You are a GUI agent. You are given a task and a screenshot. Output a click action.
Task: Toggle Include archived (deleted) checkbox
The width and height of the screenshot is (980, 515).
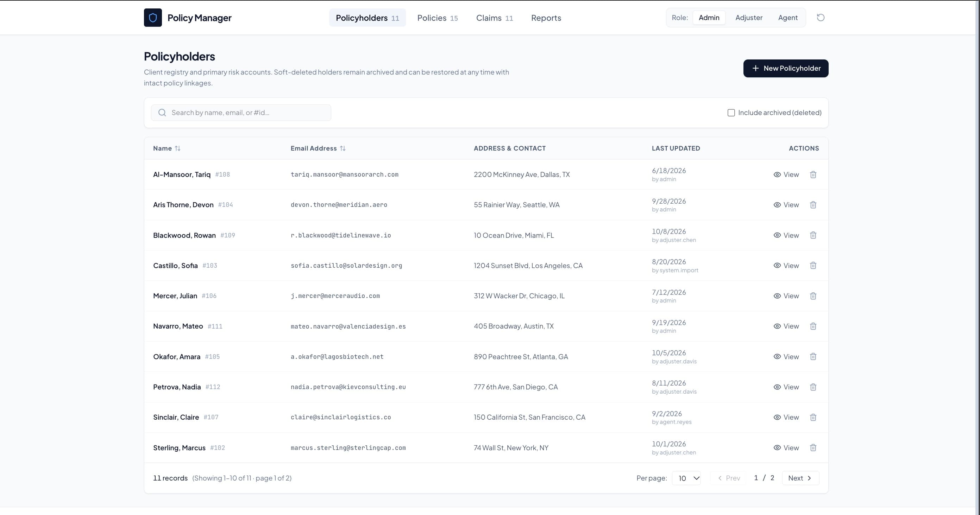click(731, 113)
